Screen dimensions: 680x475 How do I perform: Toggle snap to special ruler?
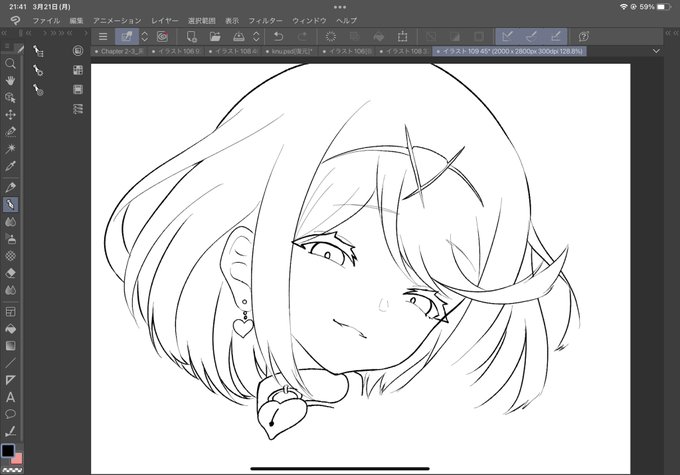(531, 36)
